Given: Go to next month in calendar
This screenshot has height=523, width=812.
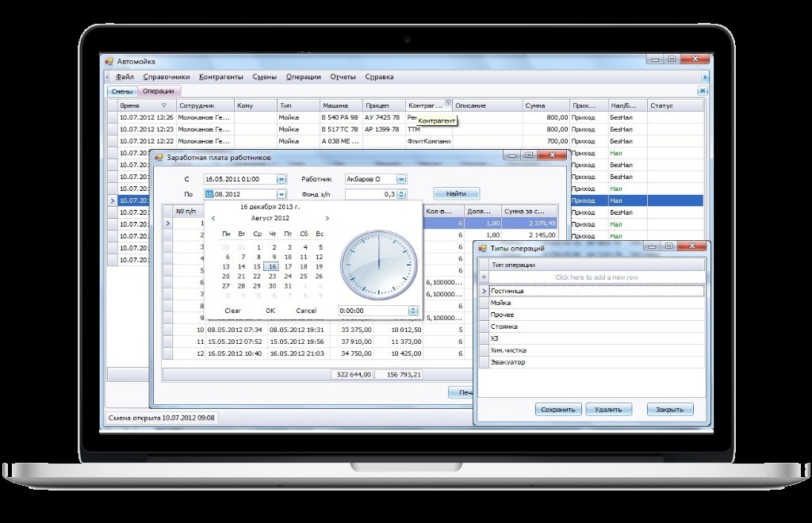Looking at the screenshot, I should click(x=327, y=218).
